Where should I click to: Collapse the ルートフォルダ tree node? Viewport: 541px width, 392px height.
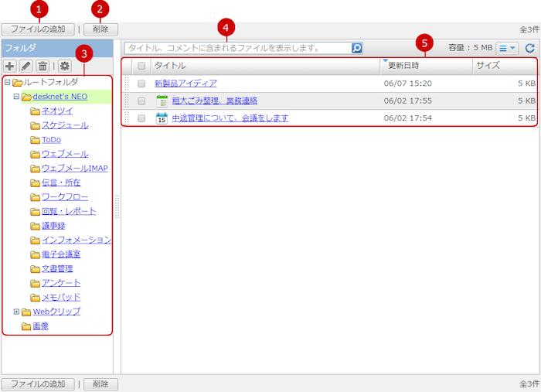point(7,82)
